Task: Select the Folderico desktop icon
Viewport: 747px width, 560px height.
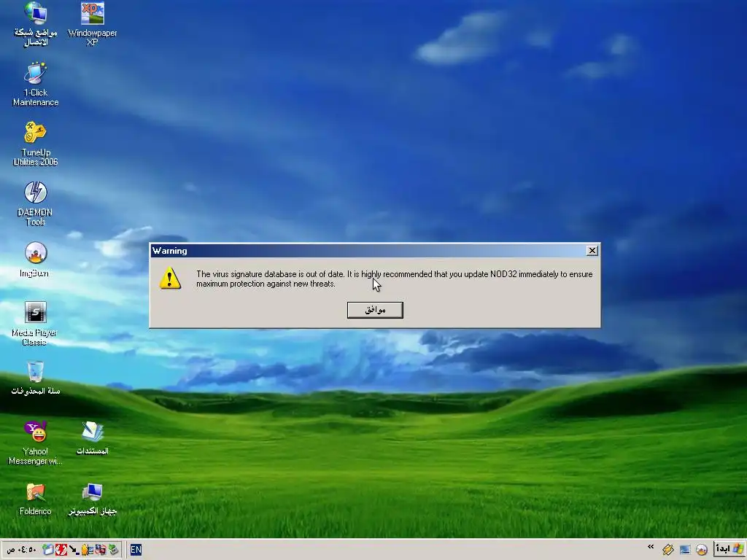Action: click(35, 499)
